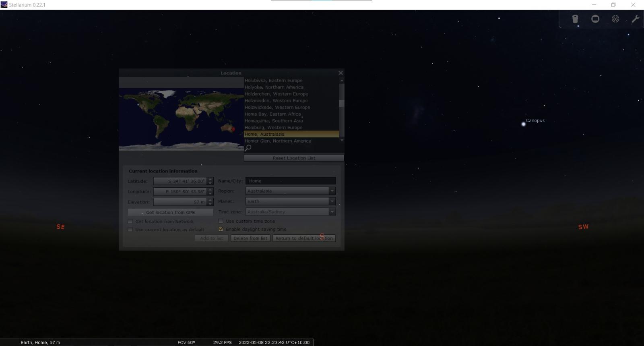Click FOV 60° in the status bar

[186, 342]
